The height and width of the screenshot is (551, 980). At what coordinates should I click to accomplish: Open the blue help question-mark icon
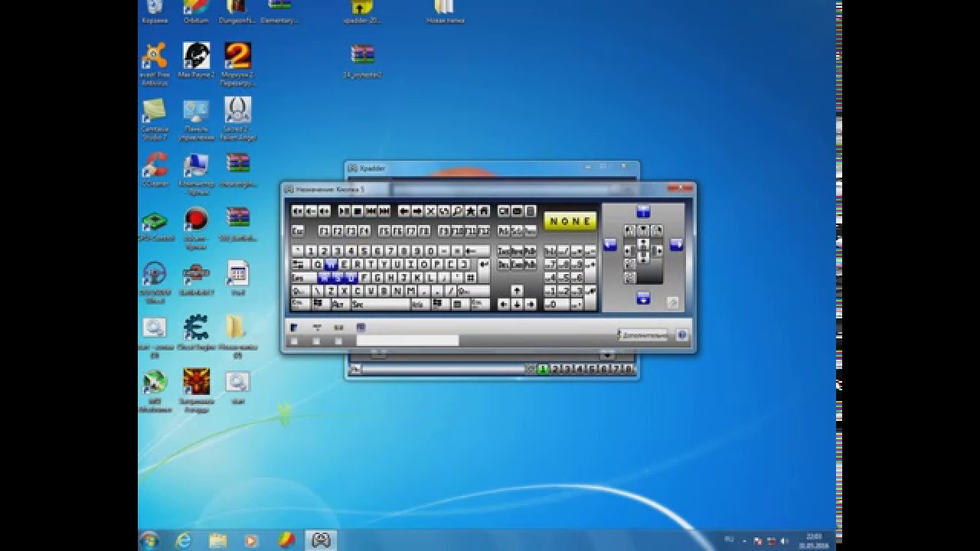(x=682, y=335)
